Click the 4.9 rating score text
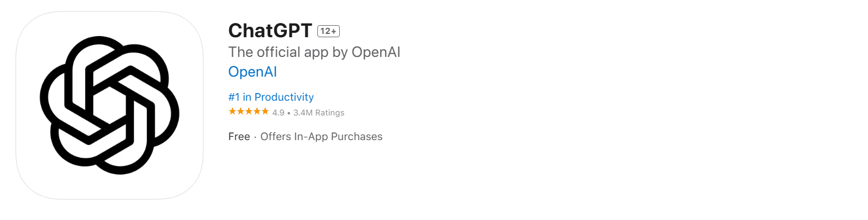Viewport: 868px width, 220px height. point(279,113)
